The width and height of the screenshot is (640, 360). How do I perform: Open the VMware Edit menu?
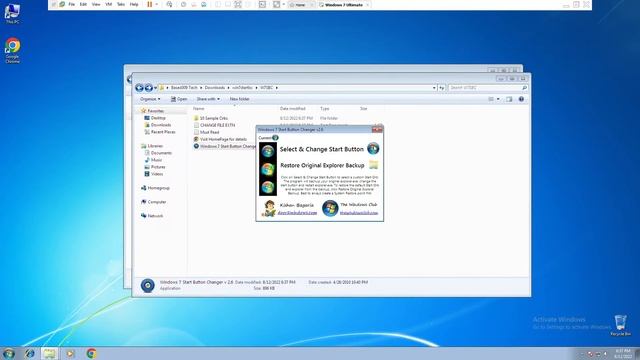83,4
